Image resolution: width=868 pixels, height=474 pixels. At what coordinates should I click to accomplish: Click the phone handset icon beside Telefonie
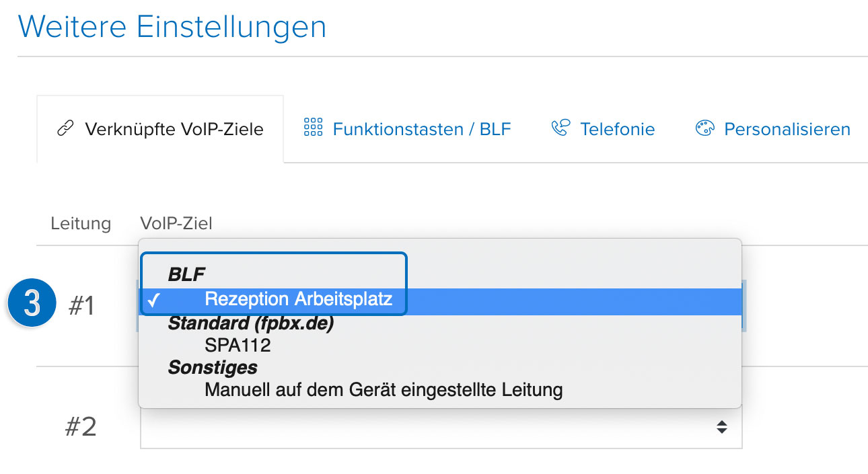click(560, 128)
